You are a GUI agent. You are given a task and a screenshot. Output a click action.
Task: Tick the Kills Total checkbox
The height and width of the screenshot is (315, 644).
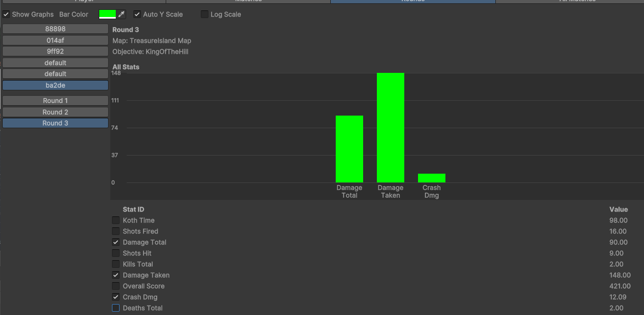tap(116, 264)
